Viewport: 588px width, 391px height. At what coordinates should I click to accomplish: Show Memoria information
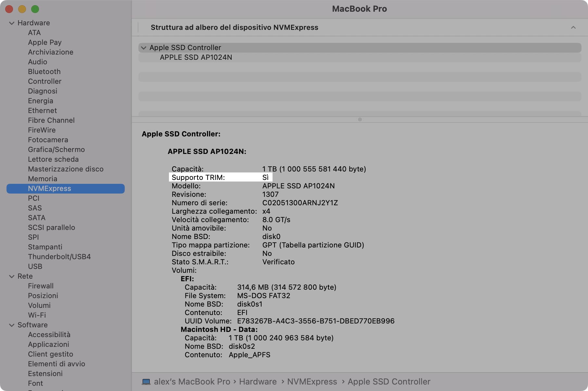coord(43,179)
